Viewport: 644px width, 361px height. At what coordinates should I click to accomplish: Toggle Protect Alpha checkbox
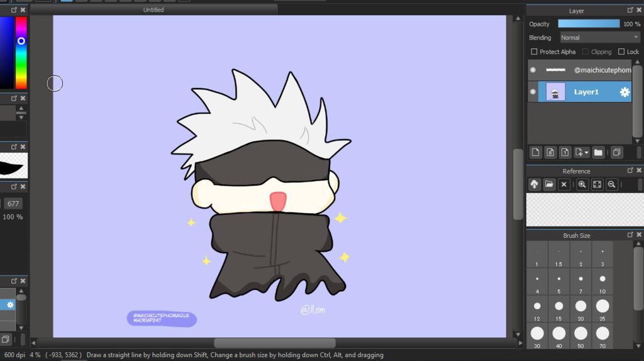(x=534, y=52)
